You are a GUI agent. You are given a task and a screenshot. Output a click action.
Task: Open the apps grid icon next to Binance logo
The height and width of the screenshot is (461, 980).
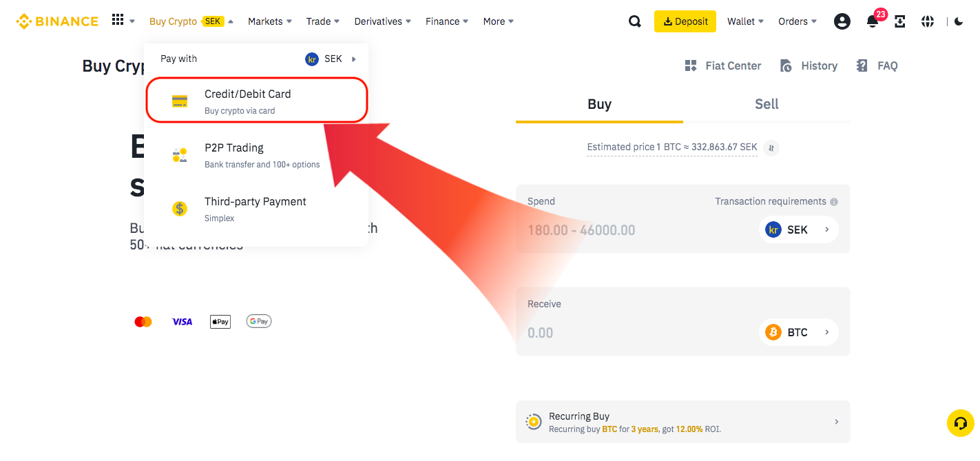118,21
